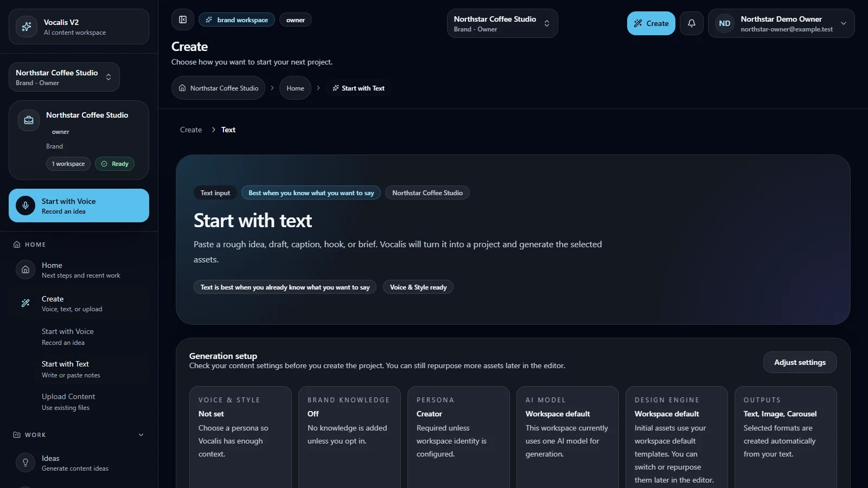The width and height of the screenshot is (868, 488).
Task: Click the Start with Text breadcrumb chip
Action: [x=359, y=88]
